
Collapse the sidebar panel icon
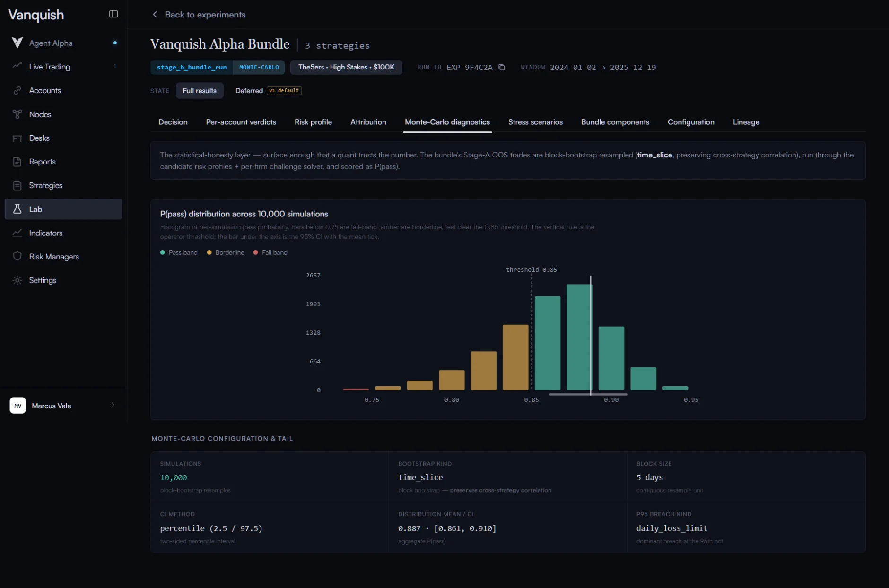[x=113, y=14]
